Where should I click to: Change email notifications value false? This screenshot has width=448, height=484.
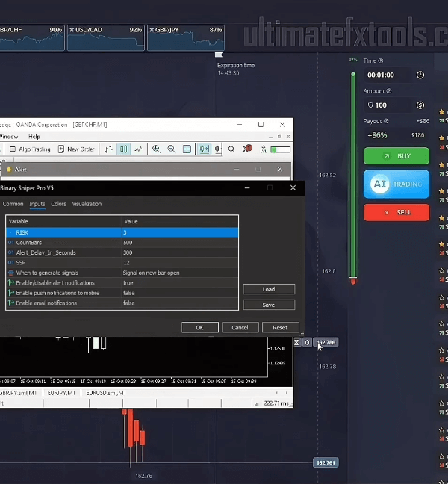tap(180, 302)
